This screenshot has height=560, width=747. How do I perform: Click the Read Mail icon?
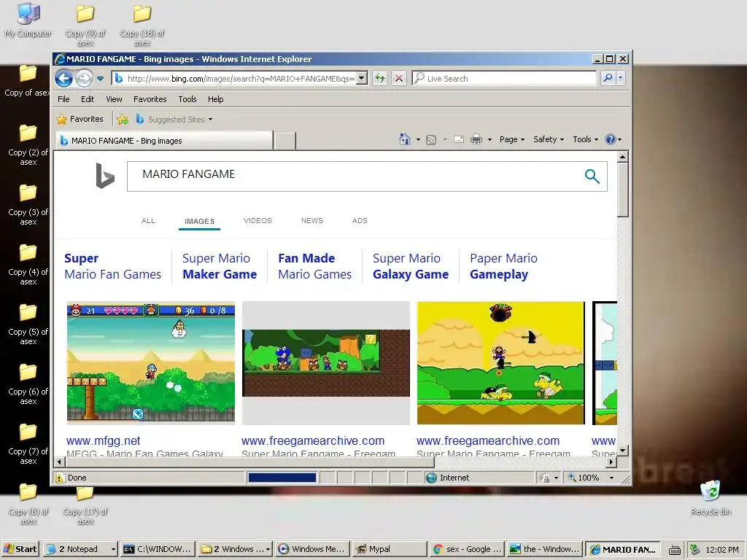[x=459, y=139]
